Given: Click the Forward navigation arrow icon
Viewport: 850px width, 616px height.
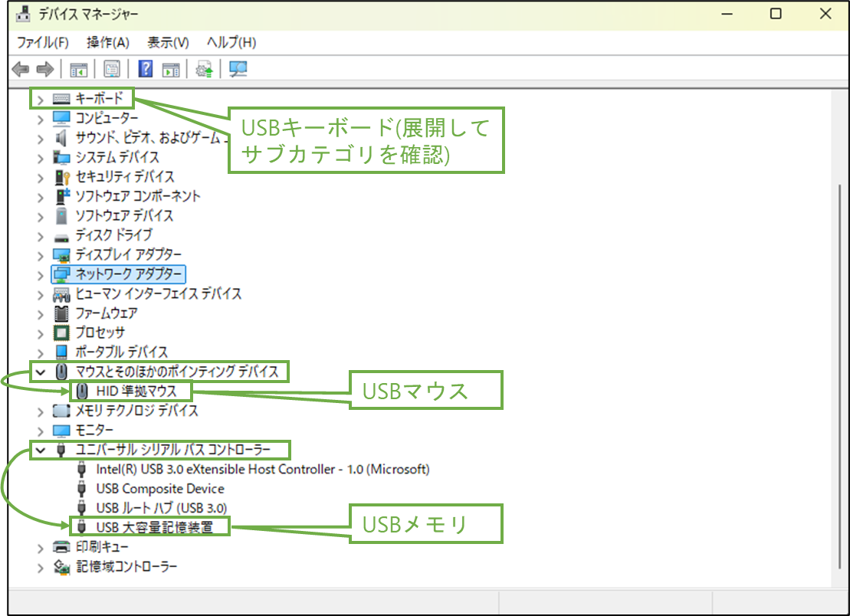Looking at the screenshot, I should [44, 69].
